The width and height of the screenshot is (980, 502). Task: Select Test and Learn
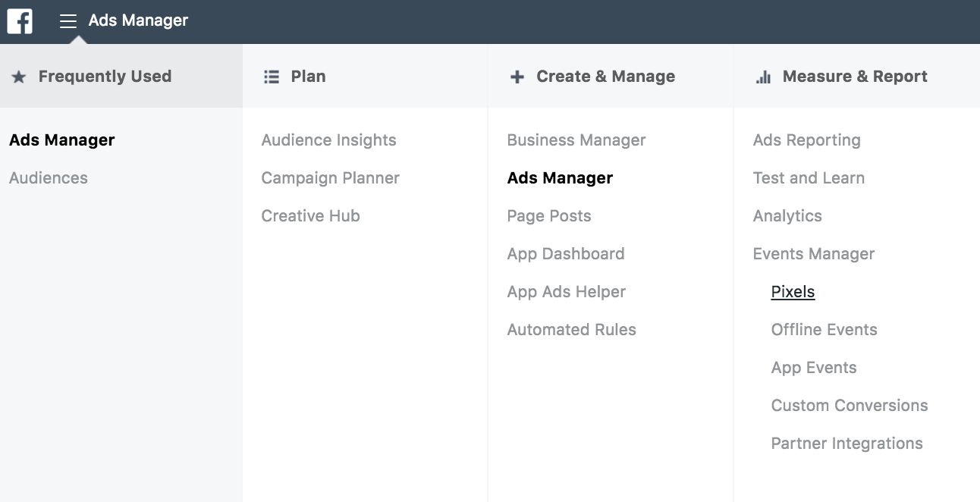pos(809,178)
